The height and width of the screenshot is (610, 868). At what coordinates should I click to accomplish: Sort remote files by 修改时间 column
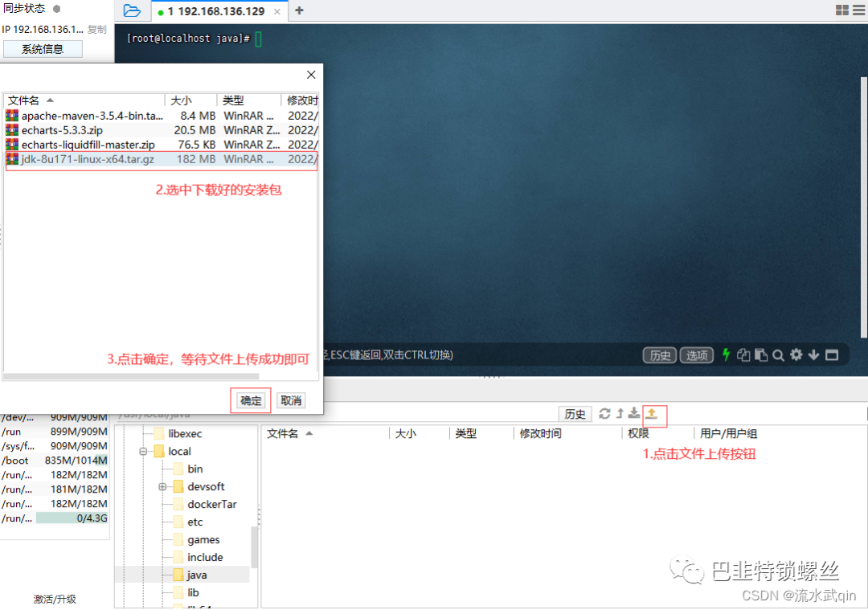[568, 433]
